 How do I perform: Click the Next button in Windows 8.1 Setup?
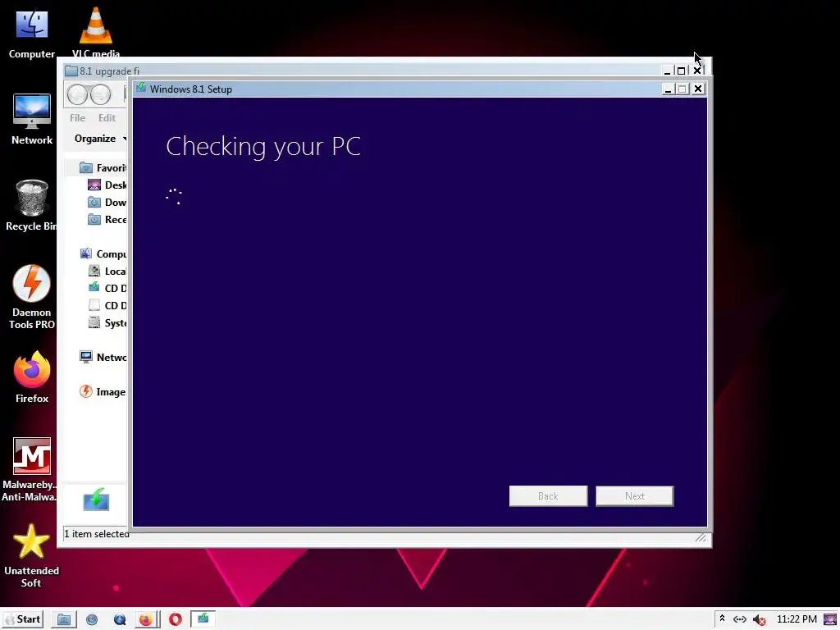[x=634, y=496]
